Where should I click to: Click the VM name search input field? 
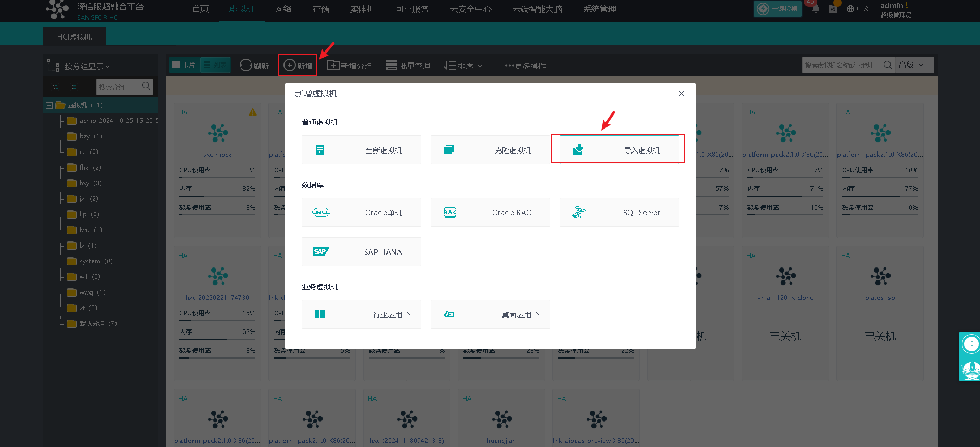pyautogui.click(x=842, y=65)
